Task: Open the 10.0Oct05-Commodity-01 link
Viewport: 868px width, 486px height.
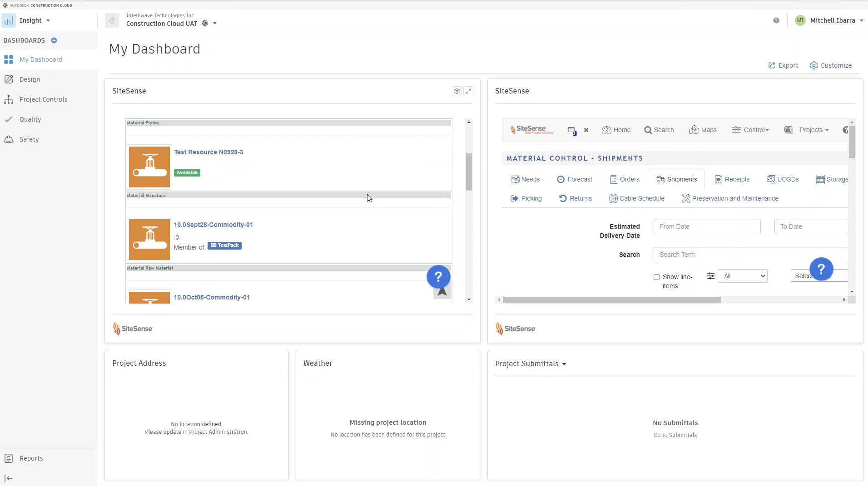Action: click(212, 297)
